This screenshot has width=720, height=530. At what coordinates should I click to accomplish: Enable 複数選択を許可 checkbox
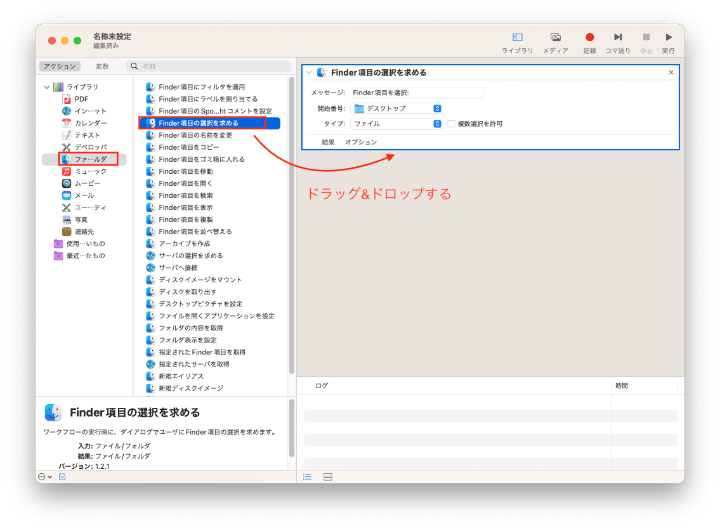click(451, 124)
